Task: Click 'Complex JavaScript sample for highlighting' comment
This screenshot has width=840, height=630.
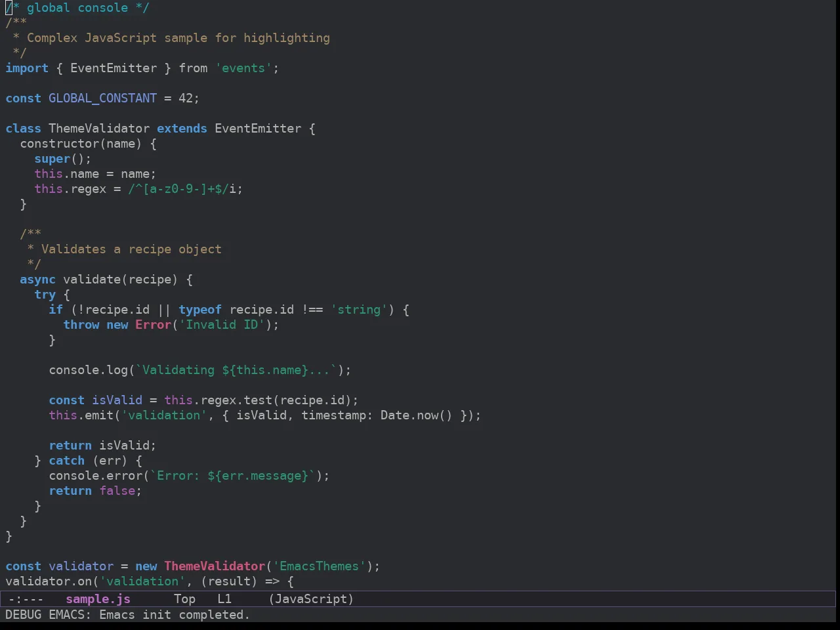Action: point(178,38)
